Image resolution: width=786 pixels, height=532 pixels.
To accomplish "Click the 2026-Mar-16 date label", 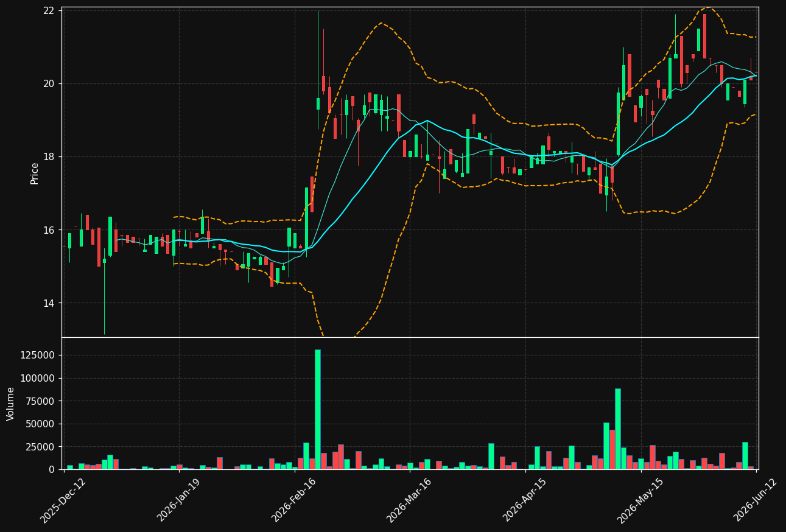I will 409,500.
